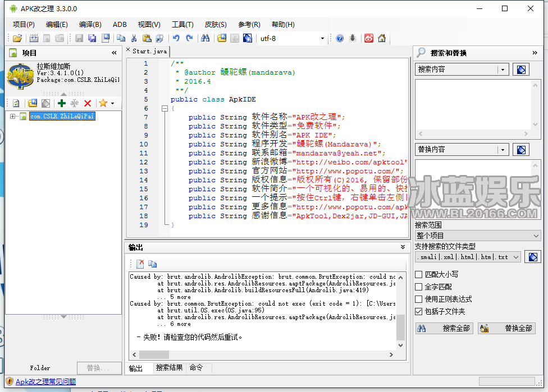
Task: Select com.CSLR.ZhiLeQiPai in project tree
Action: 62,116
